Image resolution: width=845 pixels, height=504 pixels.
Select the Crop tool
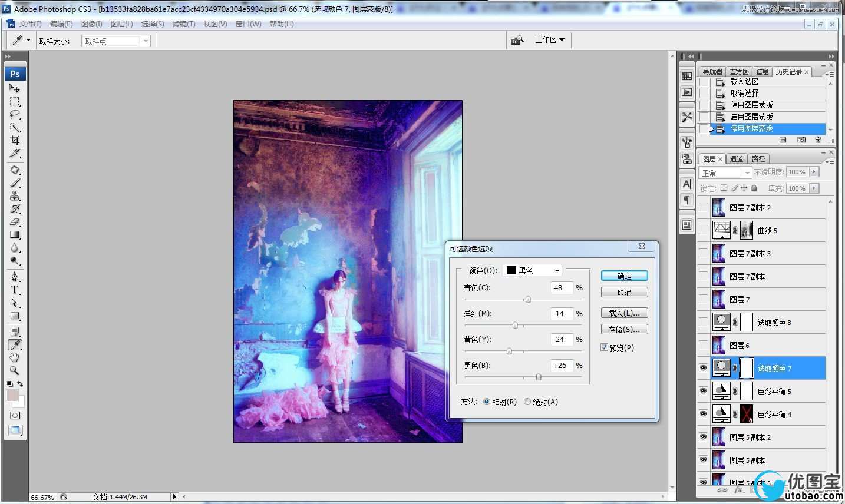coord(15,140)
